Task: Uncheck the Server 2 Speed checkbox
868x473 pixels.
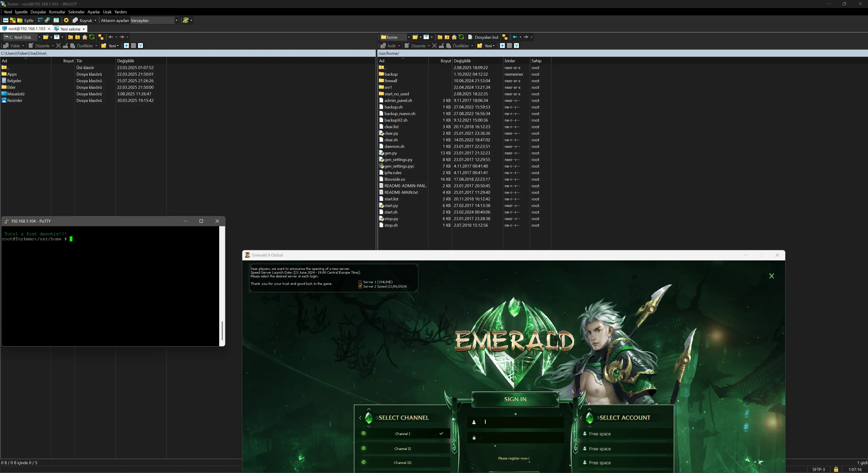Action: coord(360,286)
